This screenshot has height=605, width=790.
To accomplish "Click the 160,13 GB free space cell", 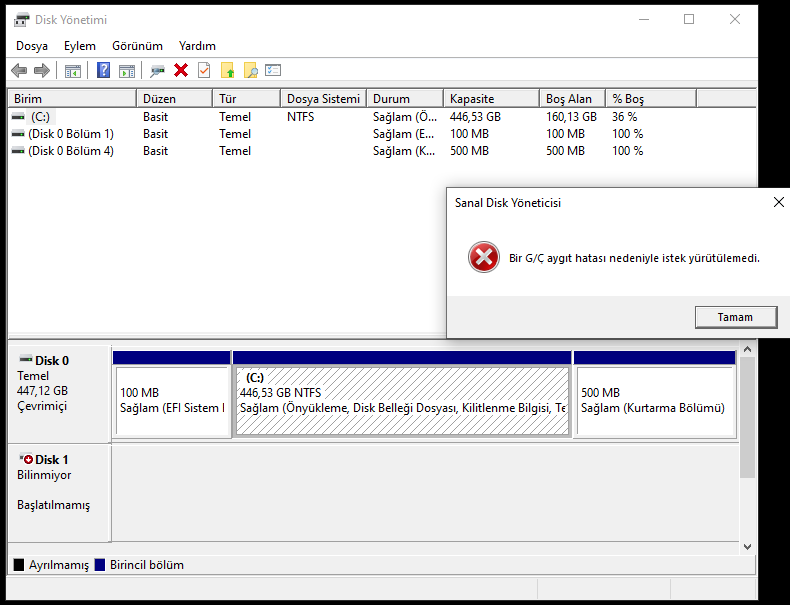I will coord(571,117).
